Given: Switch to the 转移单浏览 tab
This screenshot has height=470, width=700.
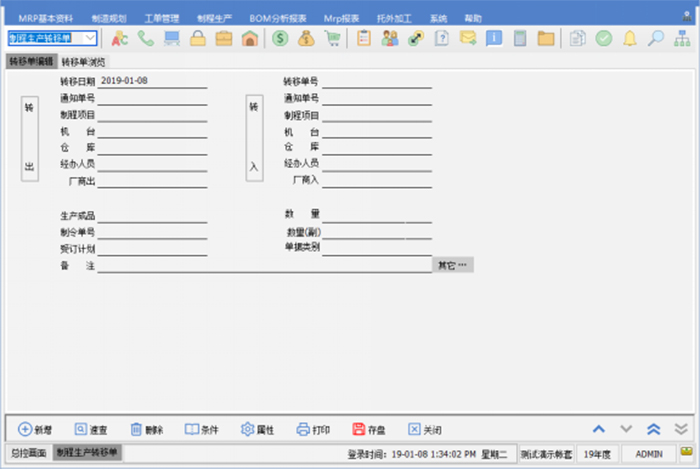Looking at the screenshot, I should pyautogui.click(x=83, y=61).
